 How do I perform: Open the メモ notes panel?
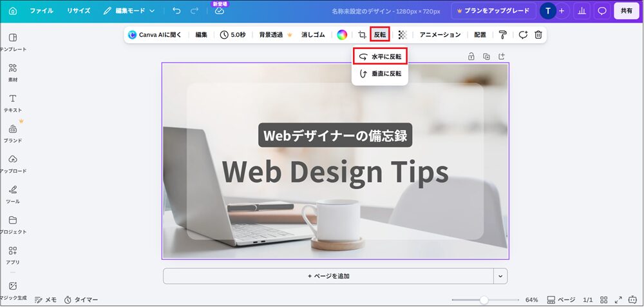point(46,300)
